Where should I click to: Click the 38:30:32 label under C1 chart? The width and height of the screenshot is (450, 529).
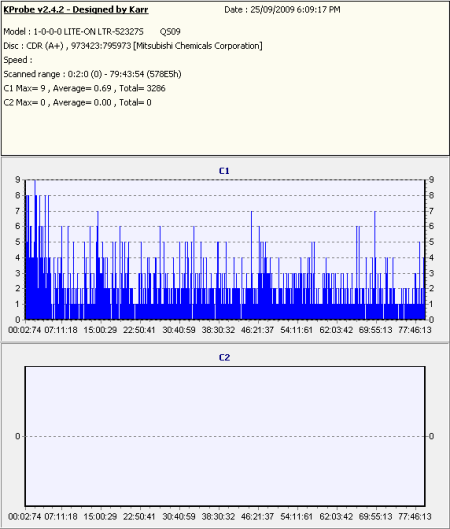tap(218, 330)
